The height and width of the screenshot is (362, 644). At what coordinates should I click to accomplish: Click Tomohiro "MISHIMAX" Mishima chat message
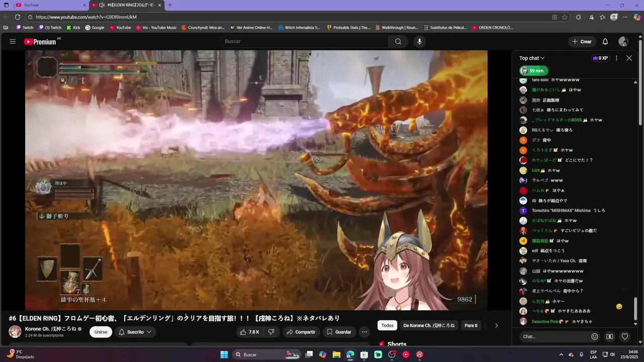[x=569, y=211]
